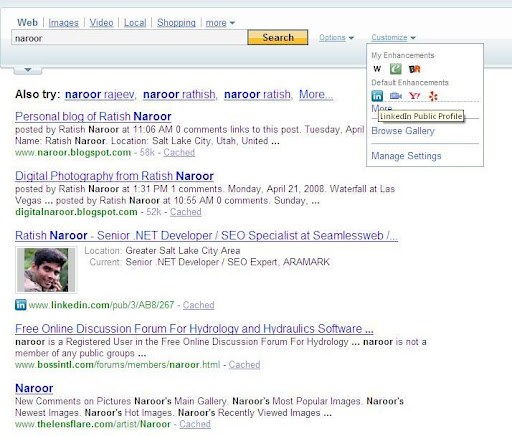The width and height of the screenshot is (512, 436).
Task: Switch to the Images search tab
Action: (63, 23)
